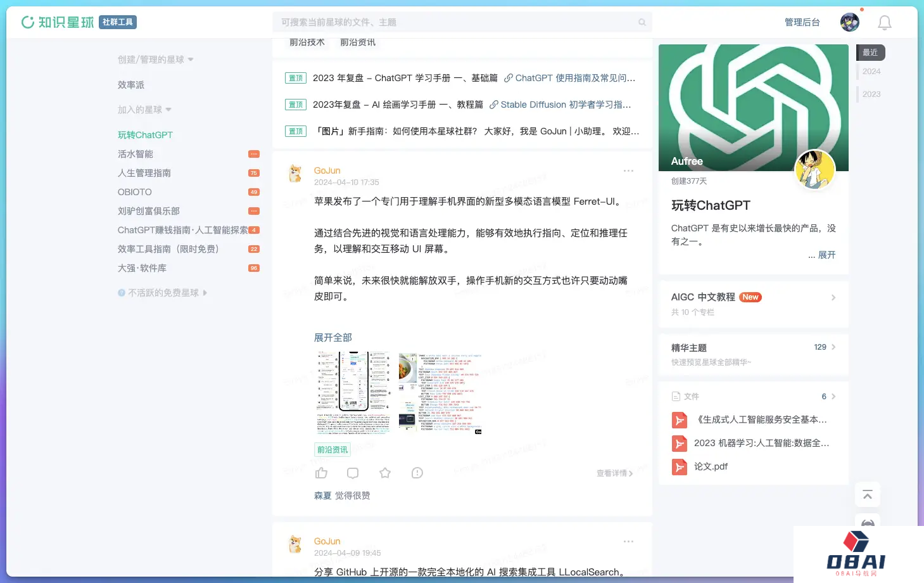Click the question icon beside 不活跃的免费星球
This screenshot has height=583, width=924.
(121, 293)
